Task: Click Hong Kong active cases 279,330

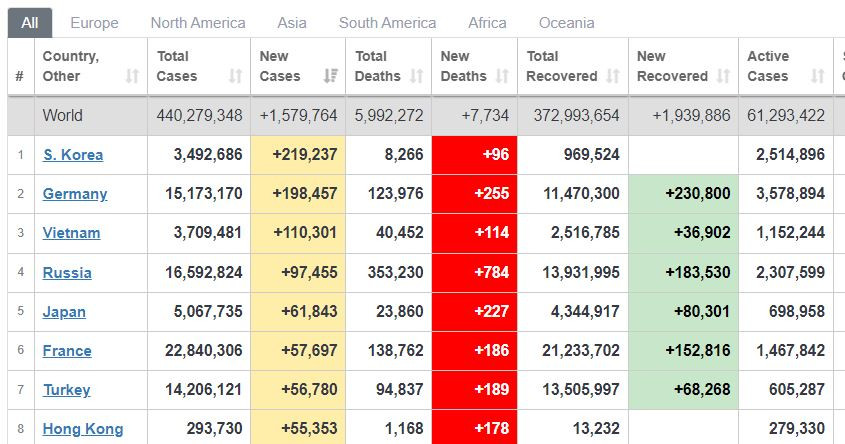Action: click(797, 429)
